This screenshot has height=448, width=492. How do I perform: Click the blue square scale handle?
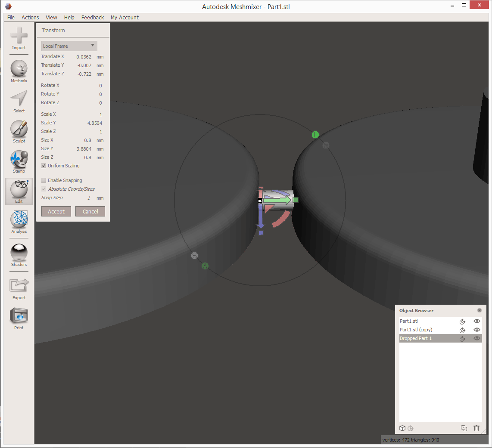[x=261, y=233]
